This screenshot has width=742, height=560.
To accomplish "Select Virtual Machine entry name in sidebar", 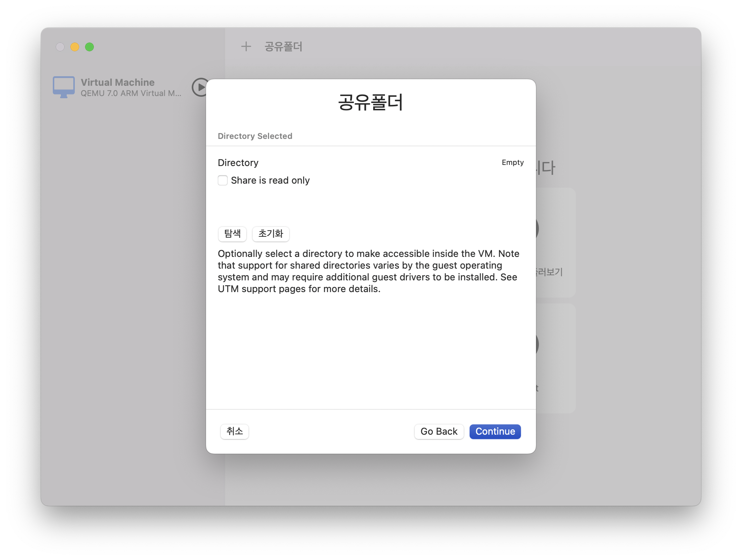I will pyautogui.click(x=118, y=82).
